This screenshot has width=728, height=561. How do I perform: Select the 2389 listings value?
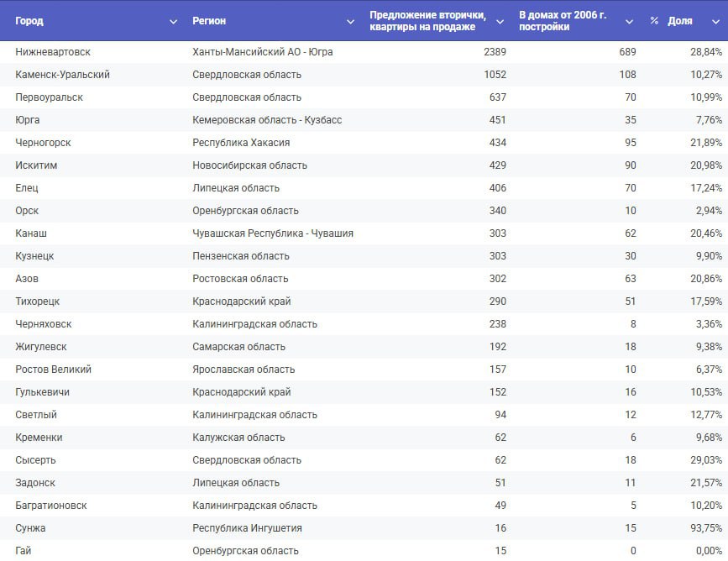coord(495,52)
